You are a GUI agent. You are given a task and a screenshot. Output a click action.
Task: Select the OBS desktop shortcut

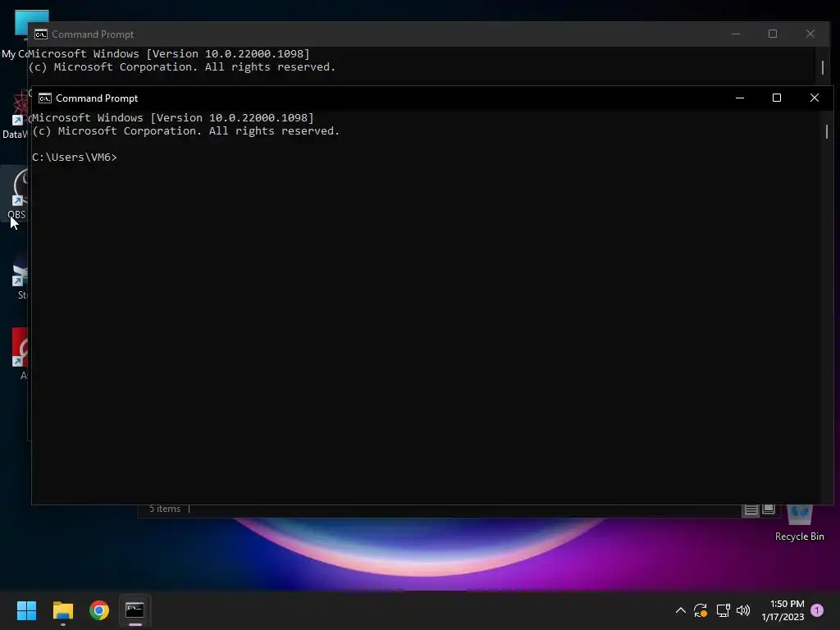tap(16, 194)
